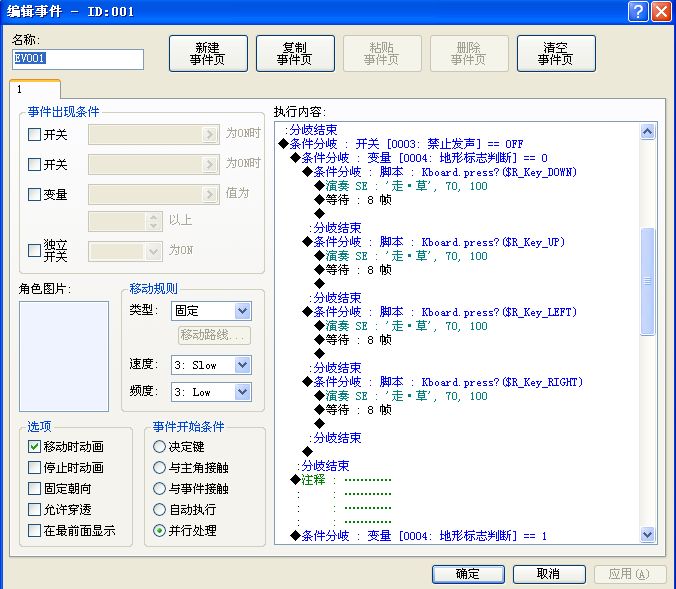Screen dimensions: 676x589
Task: Click the empty diamond line under Key_DOWN branch
Action: pos(319,213)
